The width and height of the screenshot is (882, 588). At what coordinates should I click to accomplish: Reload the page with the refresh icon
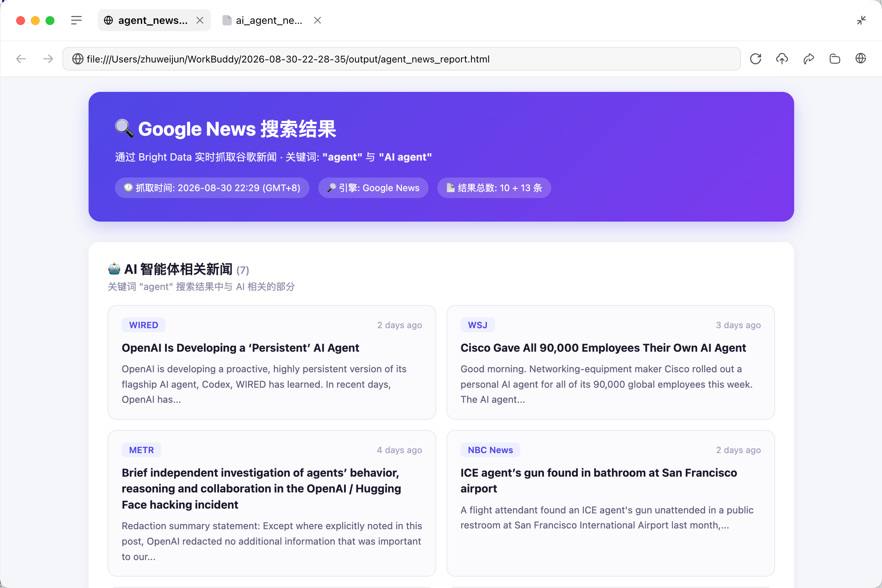755,59
